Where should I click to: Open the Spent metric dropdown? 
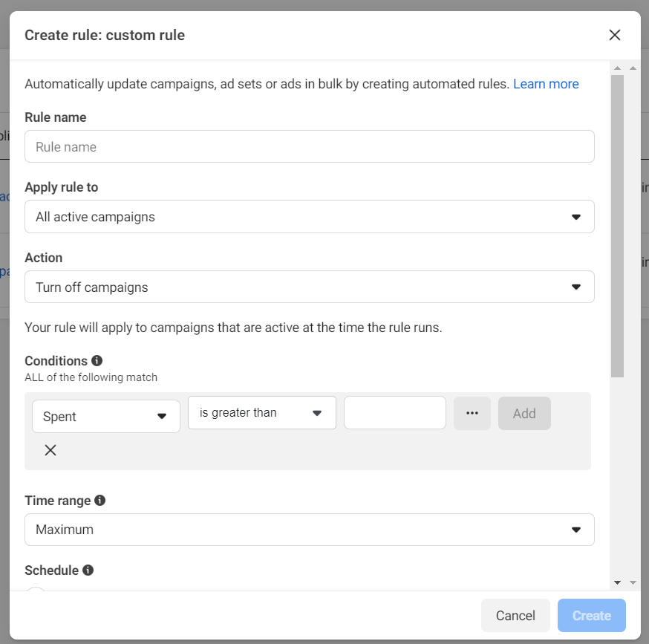(x=106, y=416)
